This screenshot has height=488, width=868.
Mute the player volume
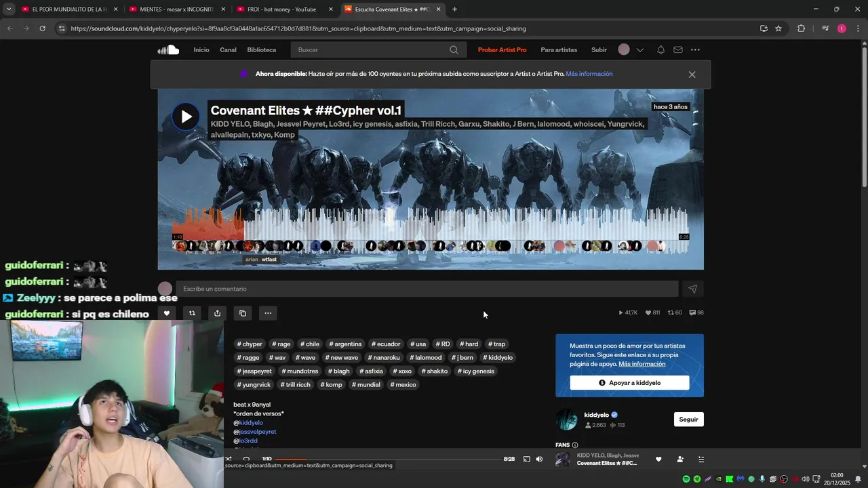pyautogui.click(x=539, y=459)
